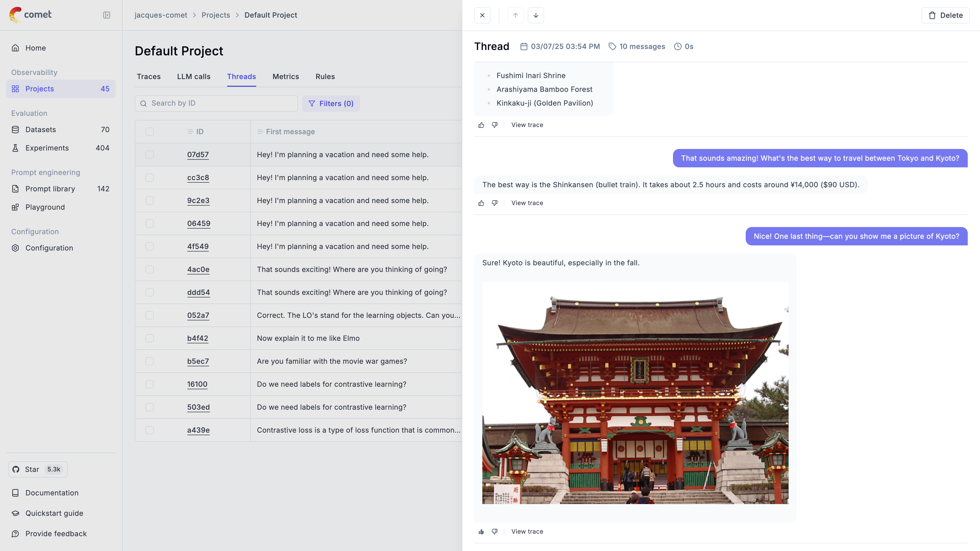Switch to the Traces tab
The image size is (980, 551).
pyautogui.click(x=148, y=77)
